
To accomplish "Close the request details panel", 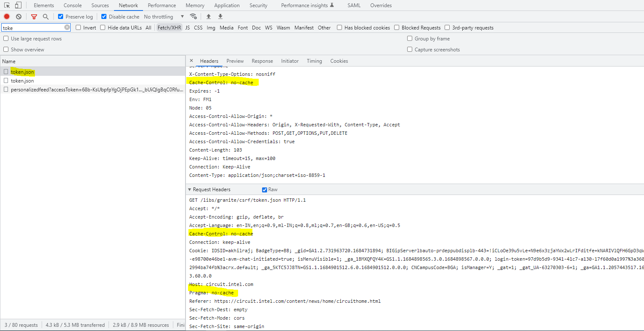I will click(x=191, y=61).
